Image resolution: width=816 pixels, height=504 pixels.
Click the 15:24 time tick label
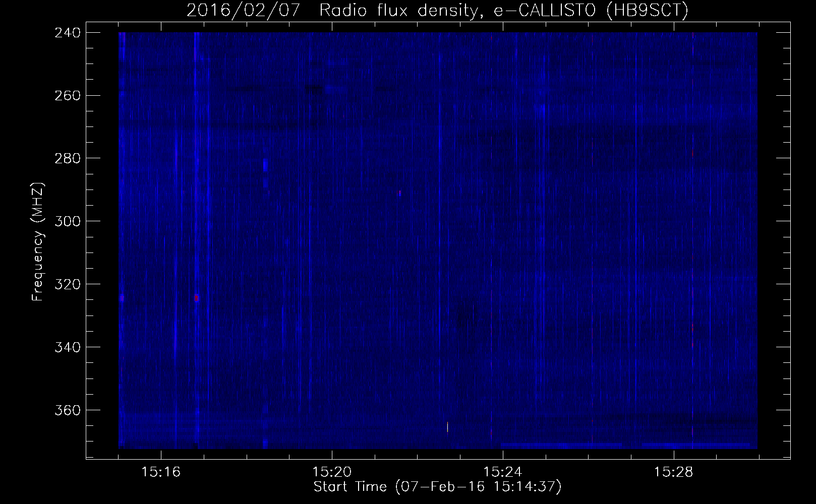click(503, 472)
